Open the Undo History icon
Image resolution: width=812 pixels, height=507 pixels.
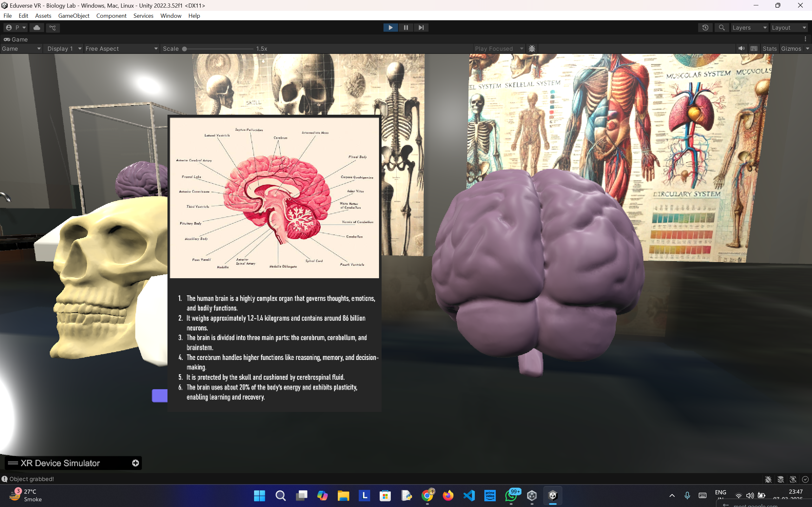click(x=705, y=28)
